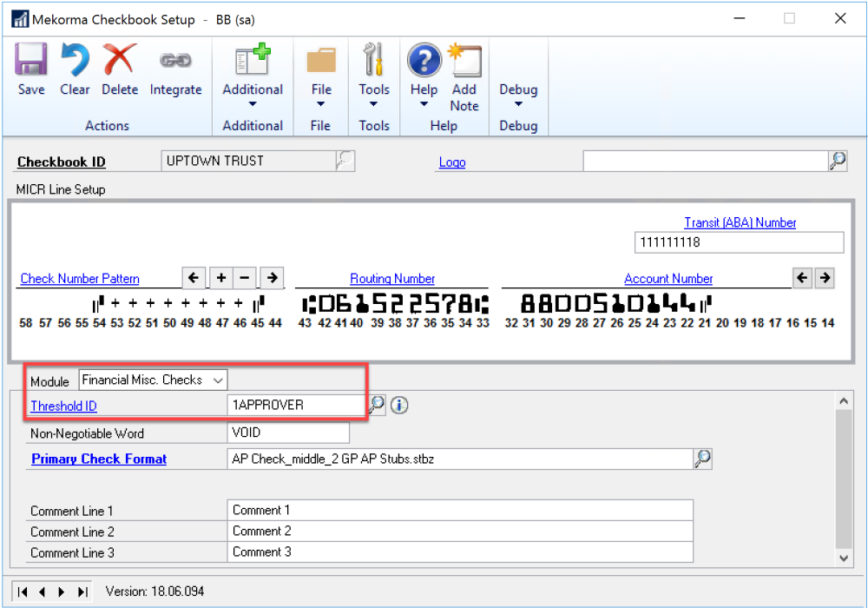Open the Logo lookup magnifier icon
868x608 pixels.
click(838, 162)
